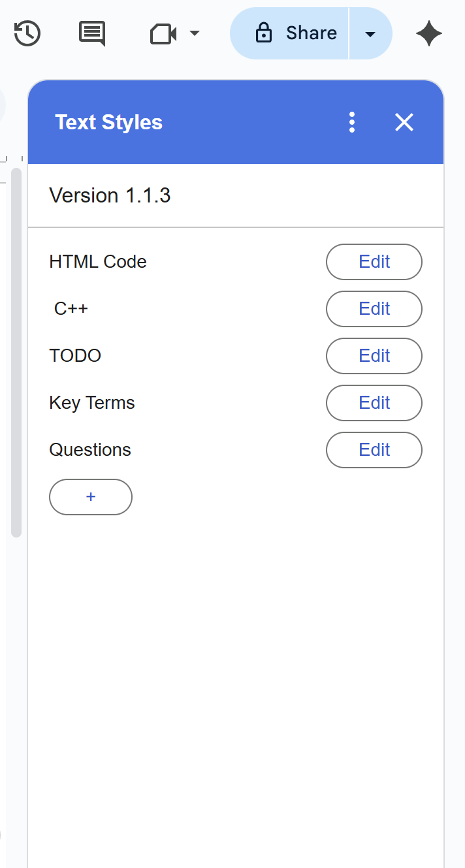The image size is (465, 868).
Task: Edit the HTML Code style
Action: point(374,261)
